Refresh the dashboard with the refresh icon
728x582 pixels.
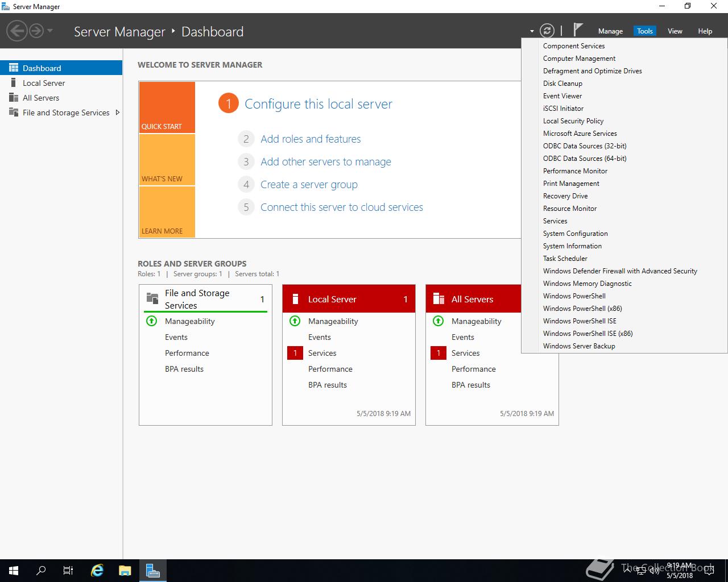[x=547, y=31]
